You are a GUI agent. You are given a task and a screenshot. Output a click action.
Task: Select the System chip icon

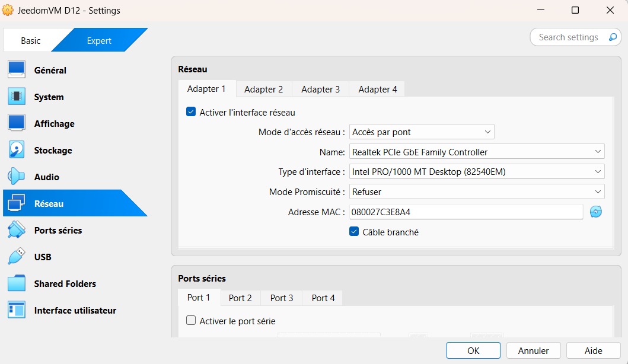point(17,97)
